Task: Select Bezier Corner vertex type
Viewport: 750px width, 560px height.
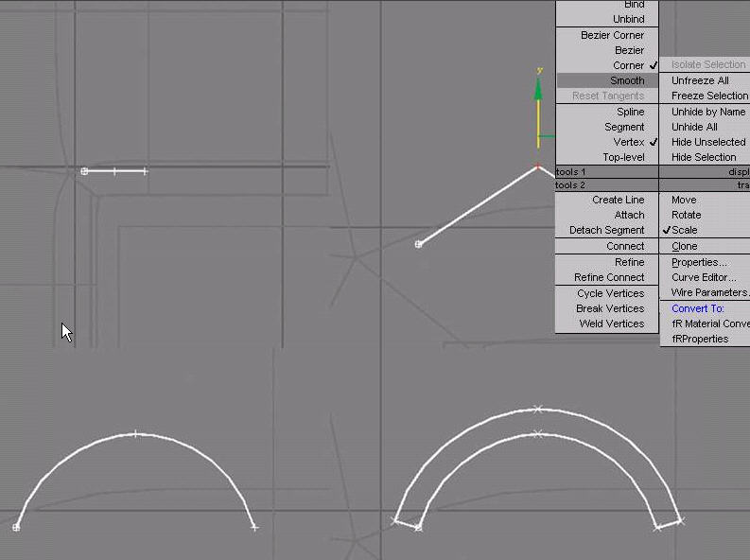Action: (613, 35)
